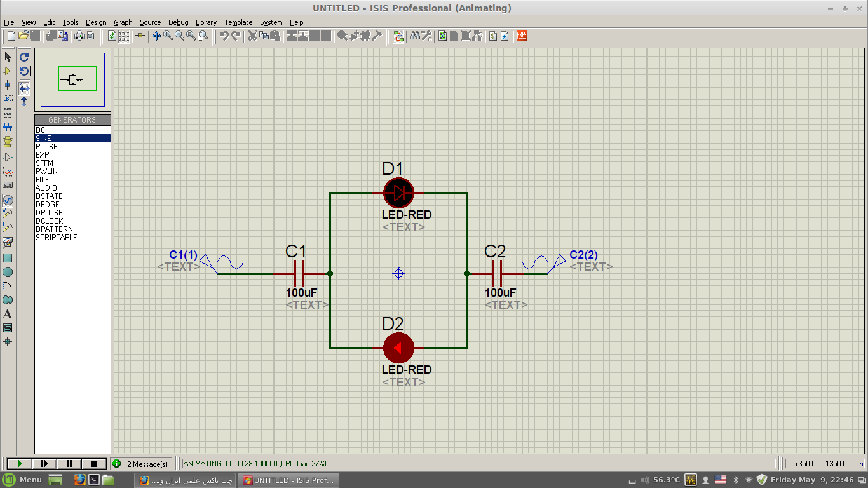Toggle wire autorouter
The image size is (868, 488).
398,36
